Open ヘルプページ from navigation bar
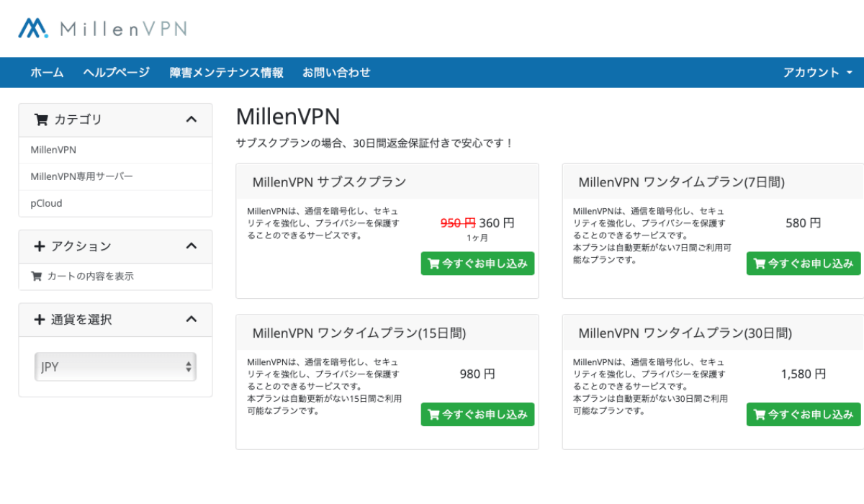This screenshot has height=504, width=864. 116,73
